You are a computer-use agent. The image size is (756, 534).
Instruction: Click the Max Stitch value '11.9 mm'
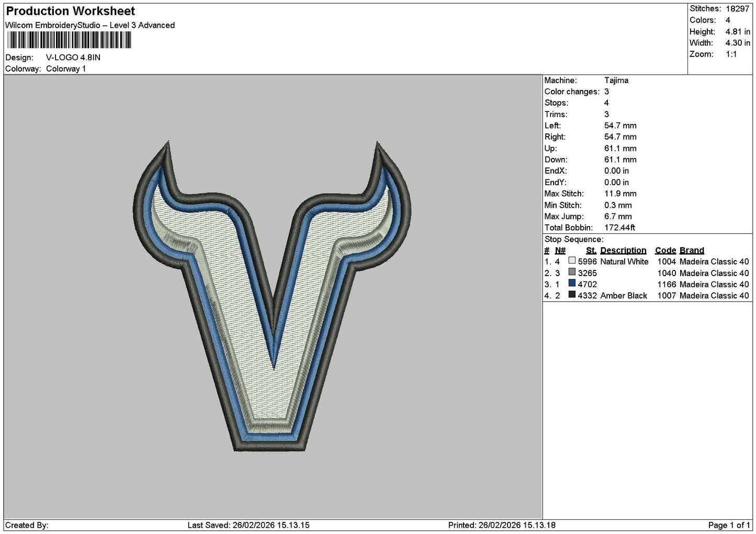click(x=620, y=194)
